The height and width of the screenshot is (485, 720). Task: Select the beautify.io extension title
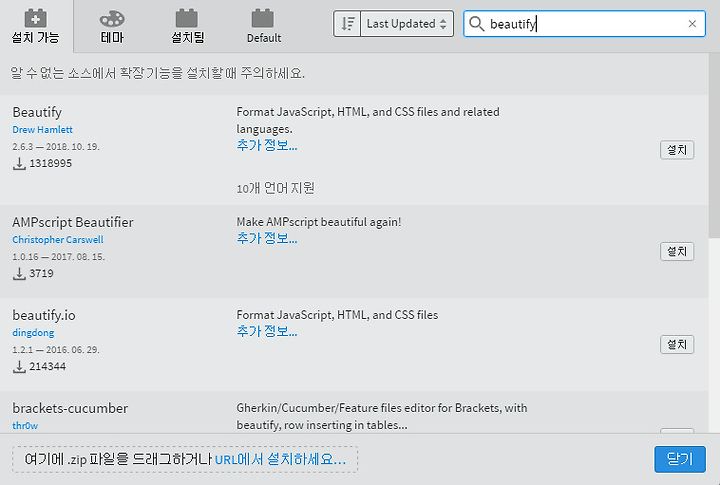tap(44, 316)
